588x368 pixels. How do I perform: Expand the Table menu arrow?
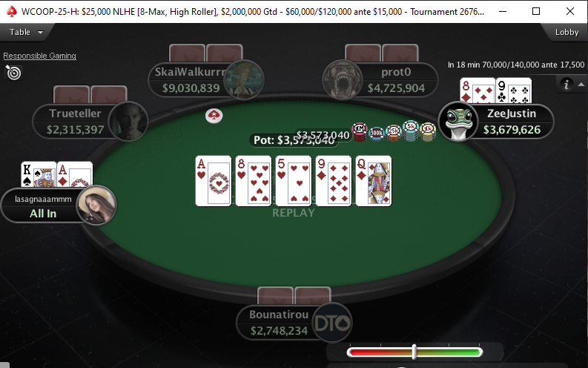coord(40,33)
